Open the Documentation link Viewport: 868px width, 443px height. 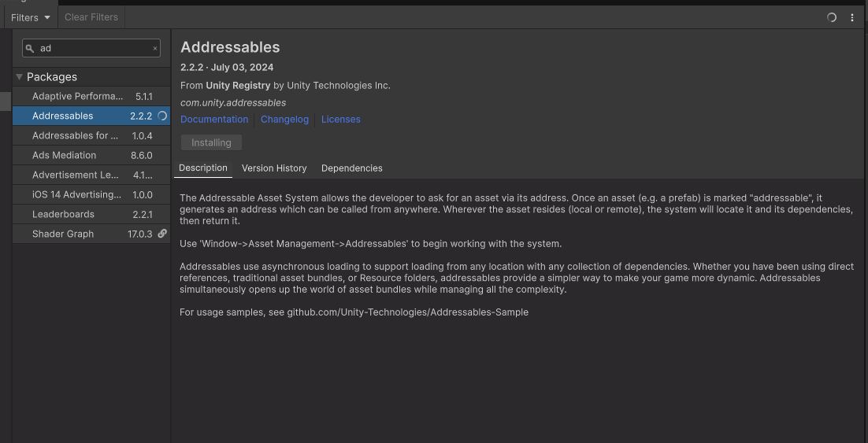tap(214, 120)
